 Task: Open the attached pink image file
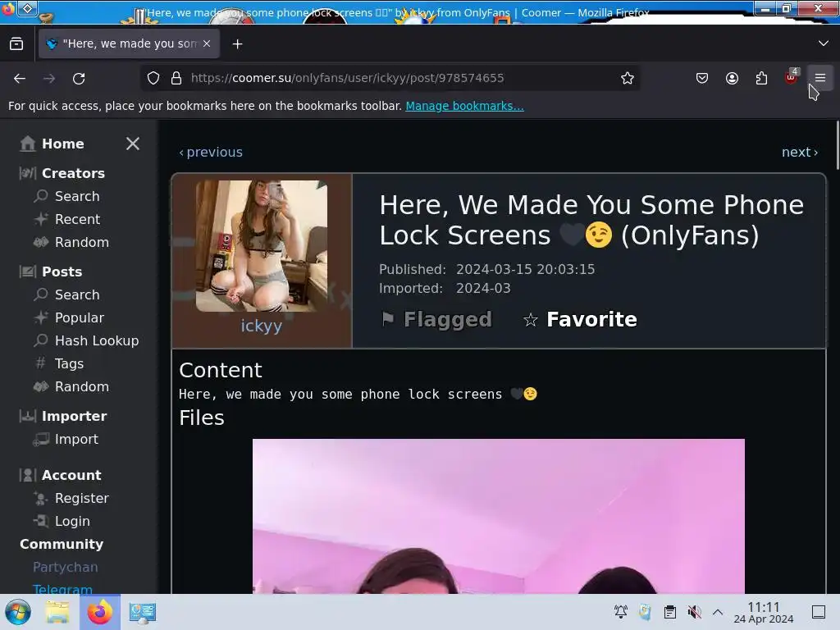tap(498, 516)
